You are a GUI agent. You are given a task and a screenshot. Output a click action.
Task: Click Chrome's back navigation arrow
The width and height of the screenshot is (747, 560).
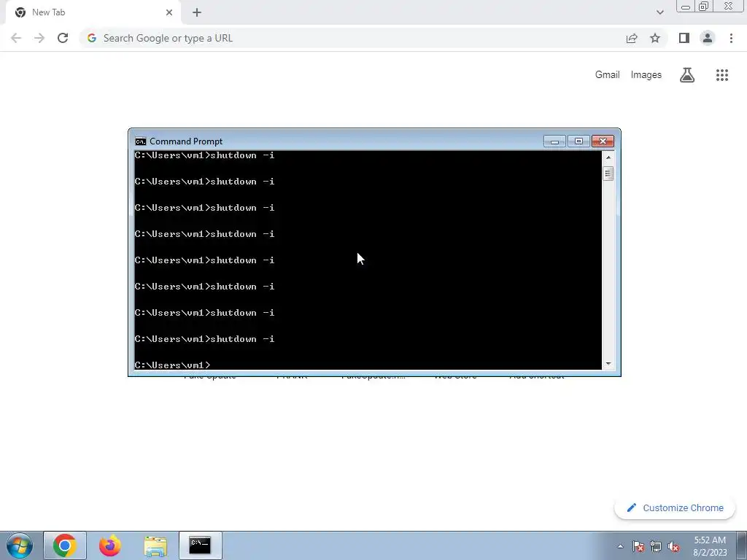click(x=16, y=38)
